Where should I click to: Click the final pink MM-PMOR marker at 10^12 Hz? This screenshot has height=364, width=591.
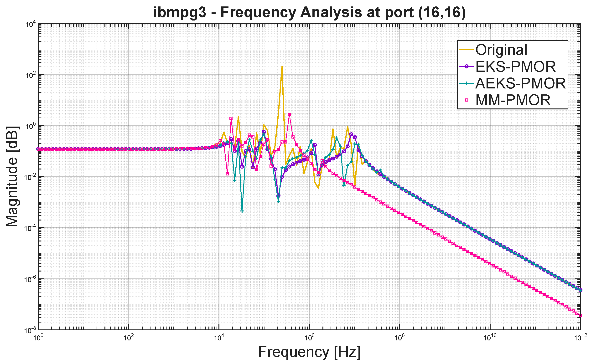pos(581,315)
